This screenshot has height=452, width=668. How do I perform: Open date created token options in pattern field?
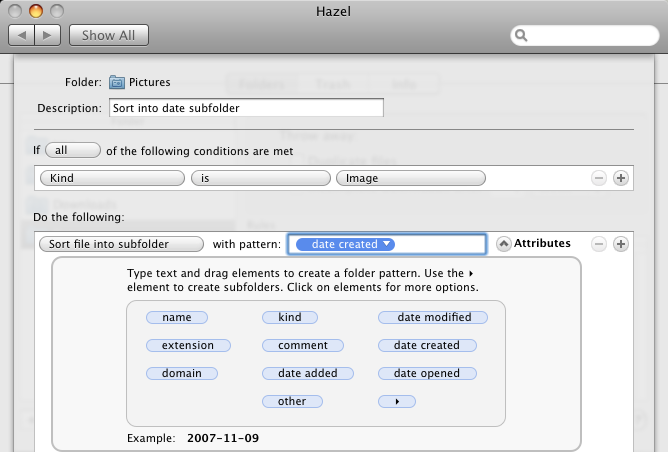pos(345,244)
